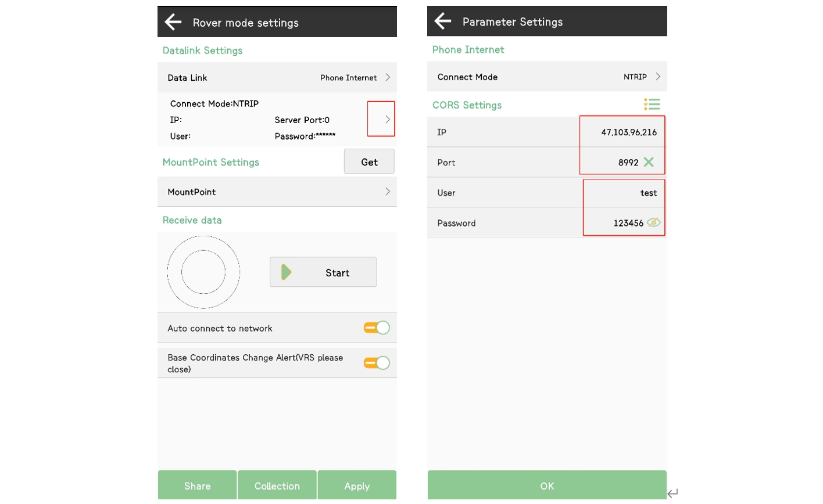Viewport: 823px width, 504px height.
Task: Tap Apply to save rover settings
Action: tap(357, 485)
